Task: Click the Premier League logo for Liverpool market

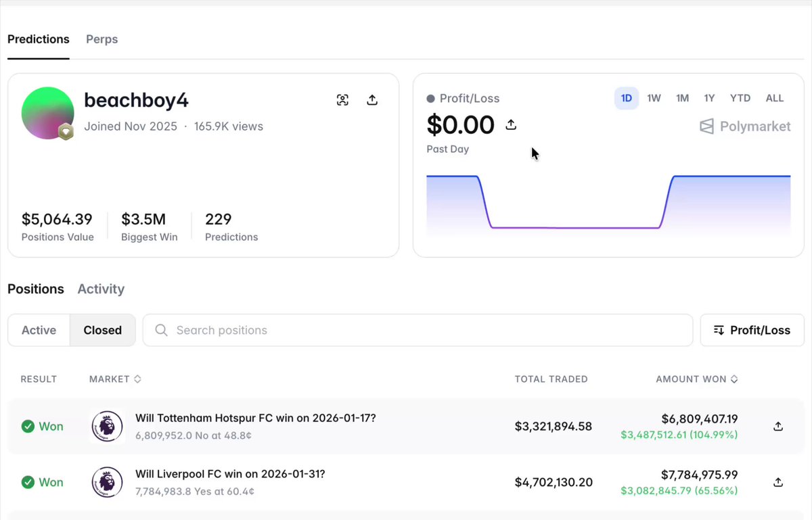Action: [107, 482]
